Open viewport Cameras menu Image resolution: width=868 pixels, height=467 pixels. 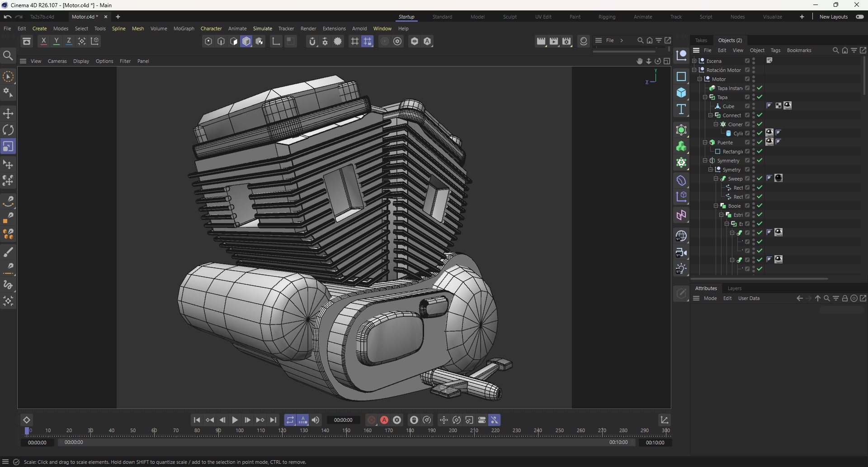click(x=57, y=61)
